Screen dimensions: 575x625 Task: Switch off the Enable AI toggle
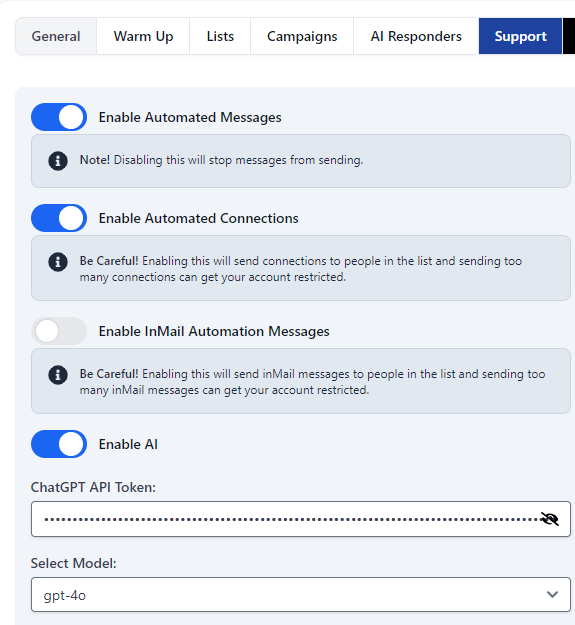(x=59, y=444)
